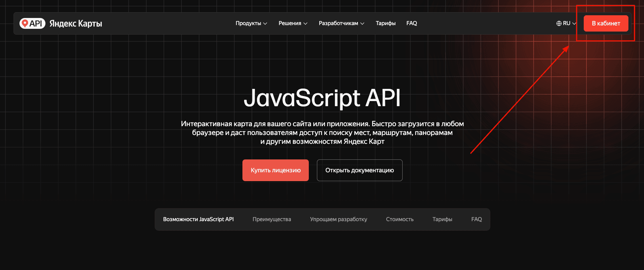The height and width of the screenshot is (270, 644).
Task: Click the JavaScript API heading
Action: tap(322, 98)
